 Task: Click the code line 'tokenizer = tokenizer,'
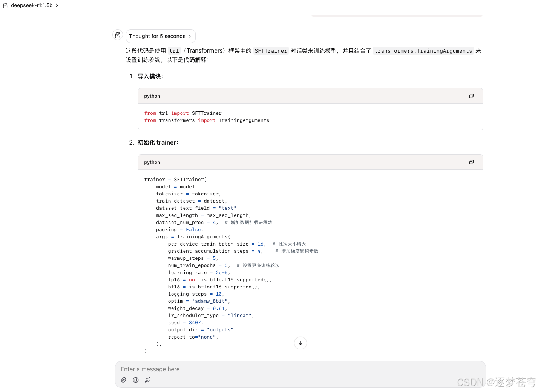coord(189,194)
